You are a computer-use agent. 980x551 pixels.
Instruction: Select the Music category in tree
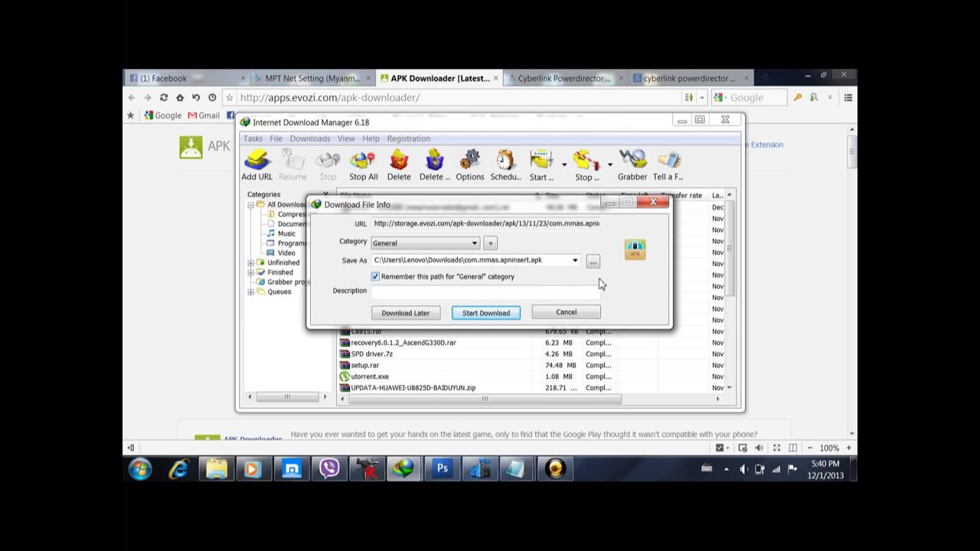pos(286,233)
